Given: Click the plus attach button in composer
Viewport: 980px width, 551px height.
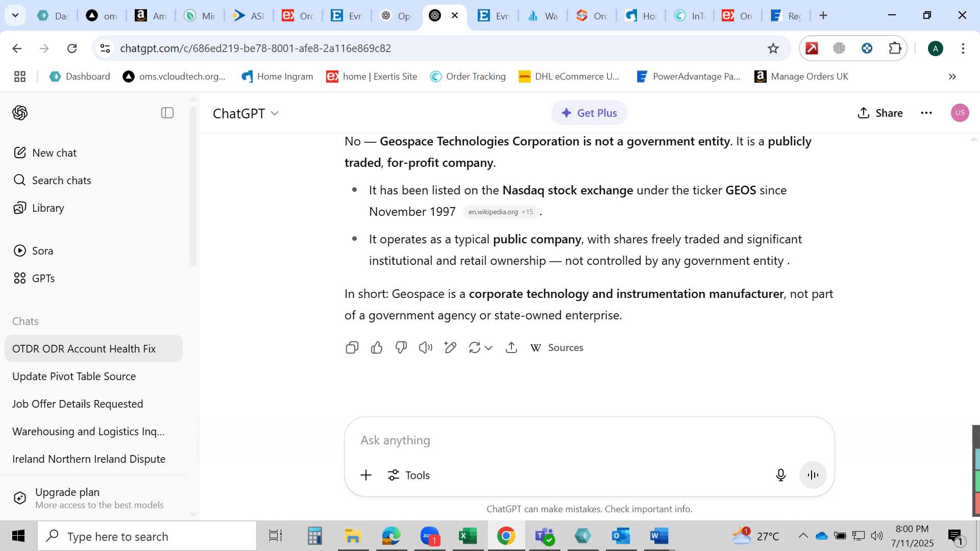Looking at the screenshot, I should coord(366,475).
